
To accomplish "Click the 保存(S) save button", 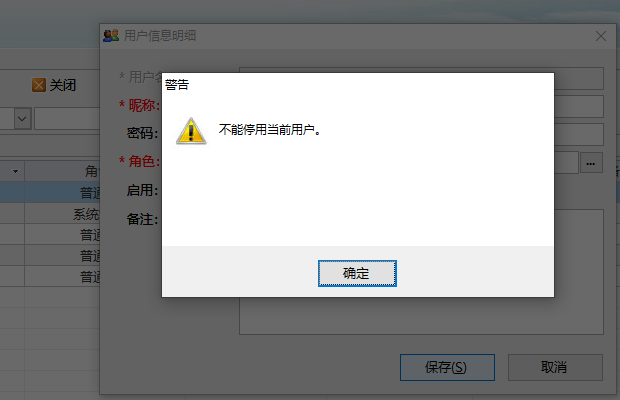I will point(447,367).
